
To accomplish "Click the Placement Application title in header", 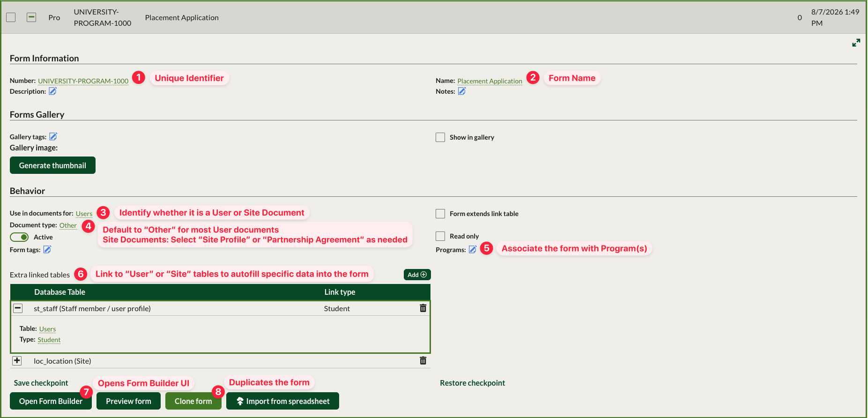I will (182, 17).
